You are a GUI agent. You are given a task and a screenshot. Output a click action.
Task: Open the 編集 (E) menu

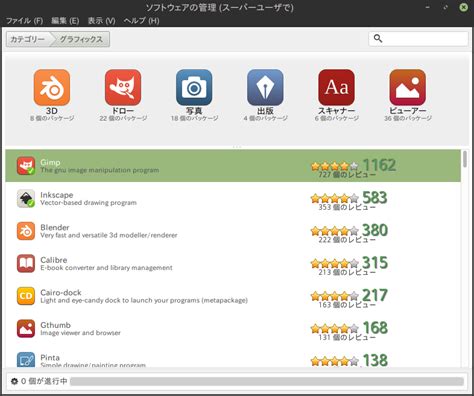(x=65, y=21)
